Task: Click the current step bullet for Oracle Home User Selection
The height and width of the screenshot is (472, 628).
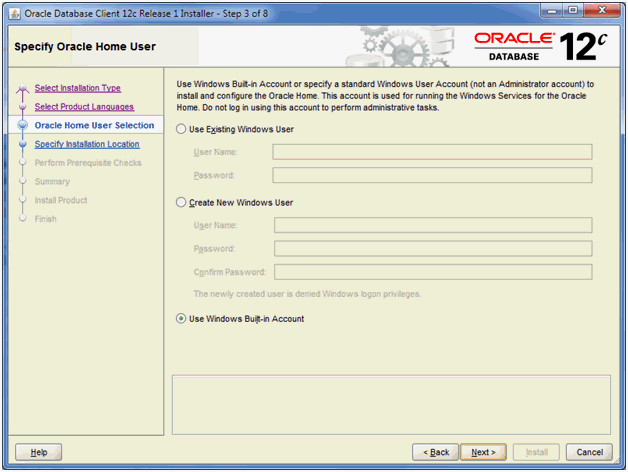Action: 23,125
